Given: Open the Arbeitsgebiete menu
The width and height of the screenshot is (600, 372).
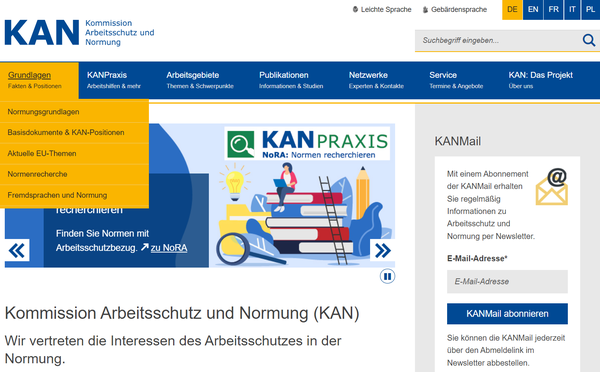Looking at the screenshot, I should tap(200, 80).
